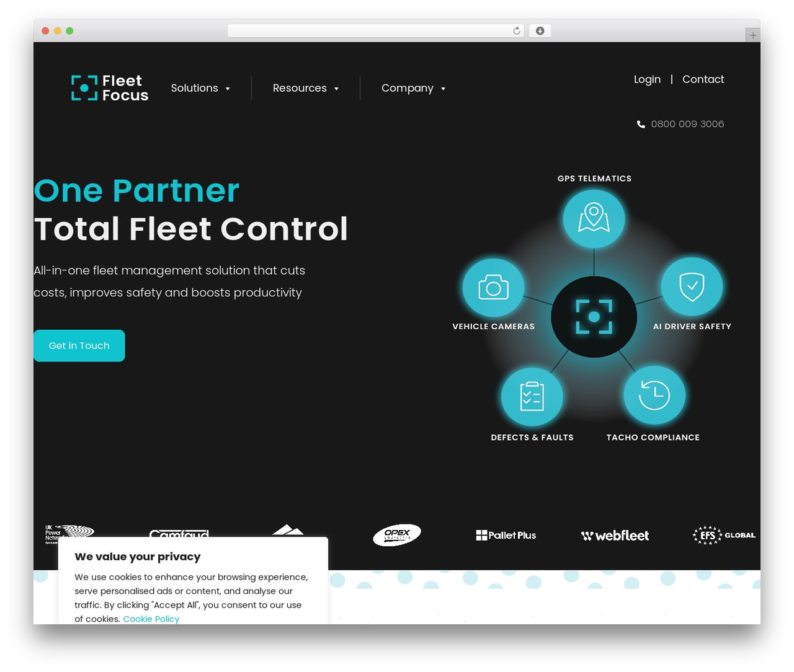The width and height of the screenshot is (794, 672).
Task: Click the Fleet Focus logo
Action: [110, 88]
